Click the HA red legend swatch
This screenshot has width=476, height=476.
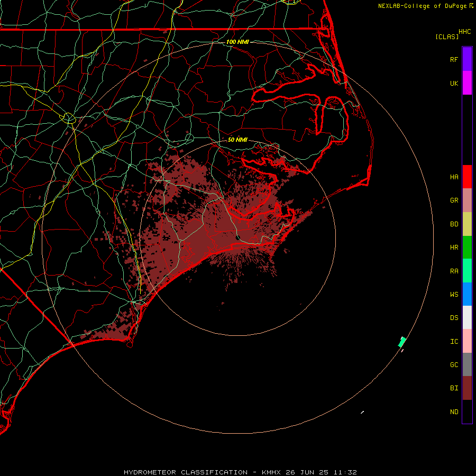(x=467, y=177)
